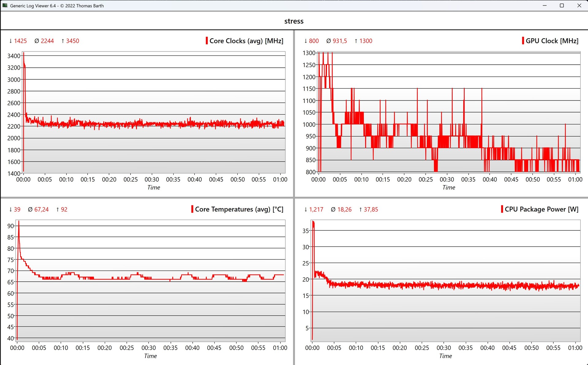Click Core Clocks average value 2244
Screen dimensions: 588x365
pyautogui.click(x=47, y=41)
